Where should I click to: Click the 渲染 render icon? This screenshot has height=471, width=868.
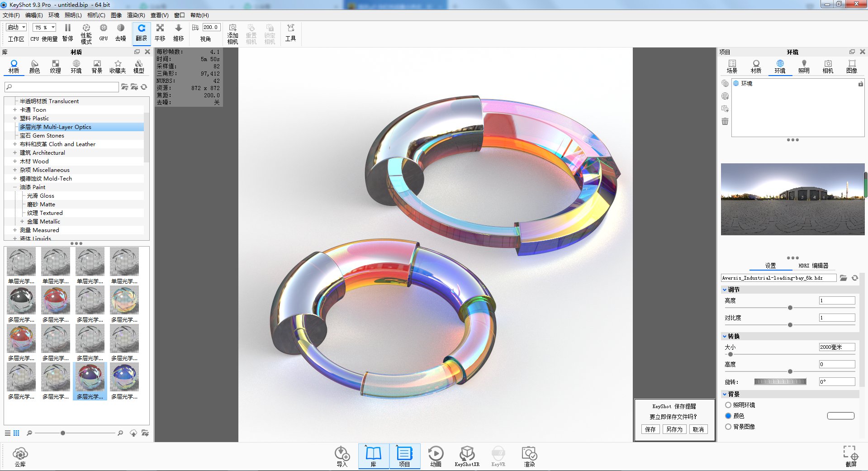point(529,456)
